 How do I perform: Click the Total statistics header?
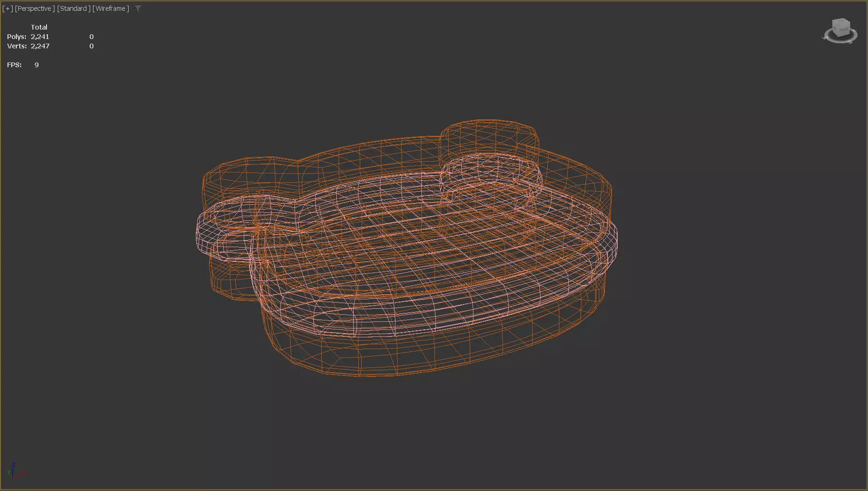click(x=39, y=27)
